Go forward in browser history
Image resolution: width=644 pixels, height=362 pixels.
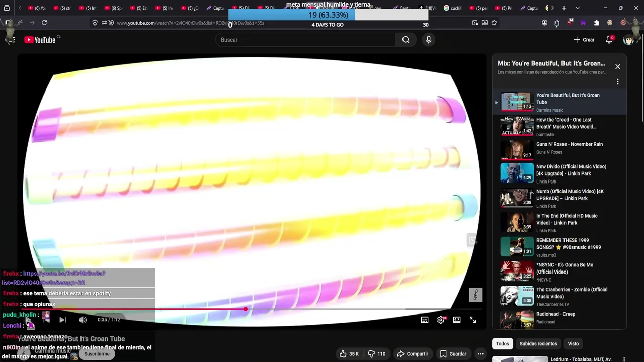[32, 23]
